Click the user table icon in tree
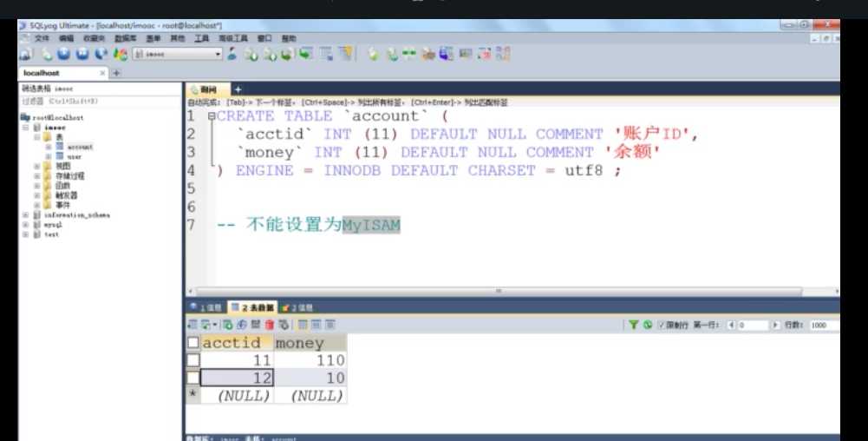This screenshot has width=868, height=441. [59, 156]
